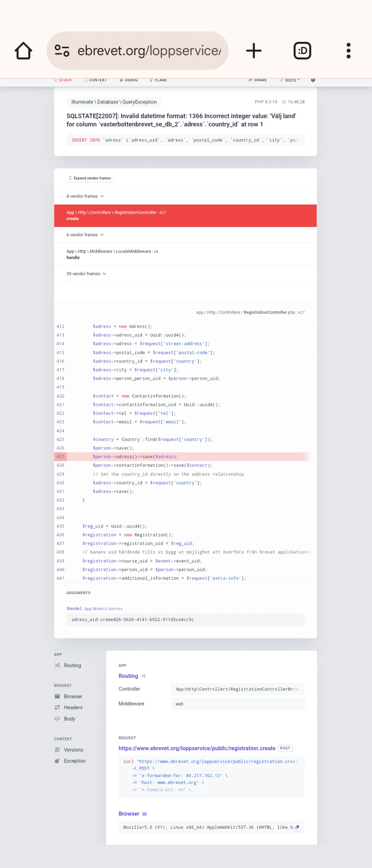Expand the 6 vendor frames group
The height and width of the screenshot is (868, 372).
(x=85, y=235)
